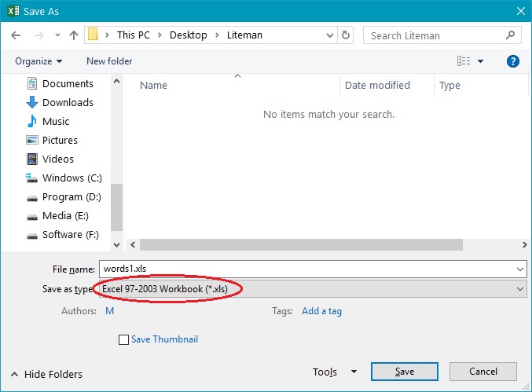Click the Downloads folder icon in sidebar

click(32, 102)
